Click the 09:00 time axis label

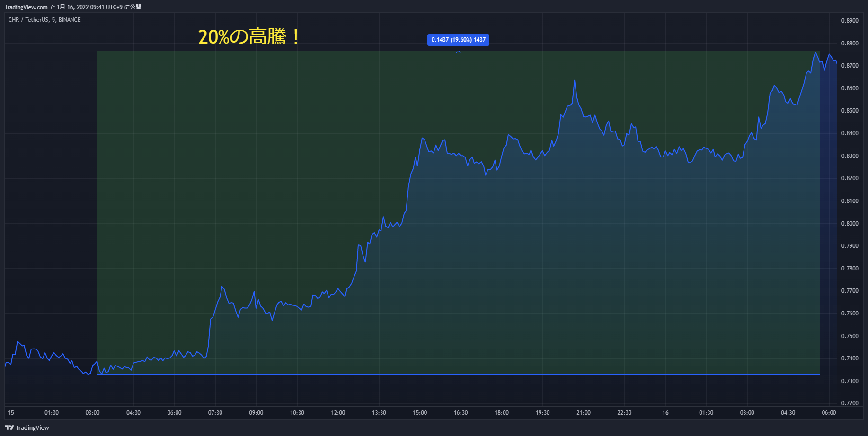(x=256, y=413)
